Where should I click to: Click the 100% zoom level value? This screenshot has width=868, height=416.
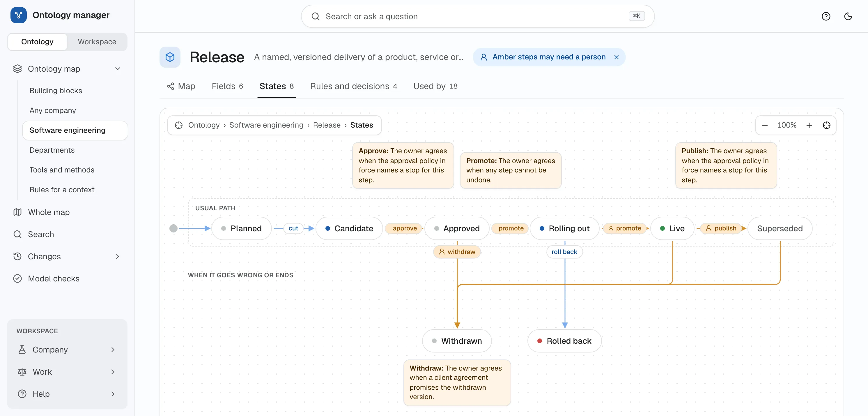[x=786, y=125]
